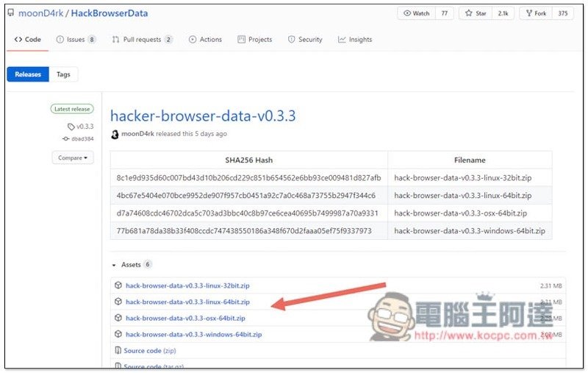Download the linux-32bit.zip asset
The image size is (588, 373).
click(187, 285)
